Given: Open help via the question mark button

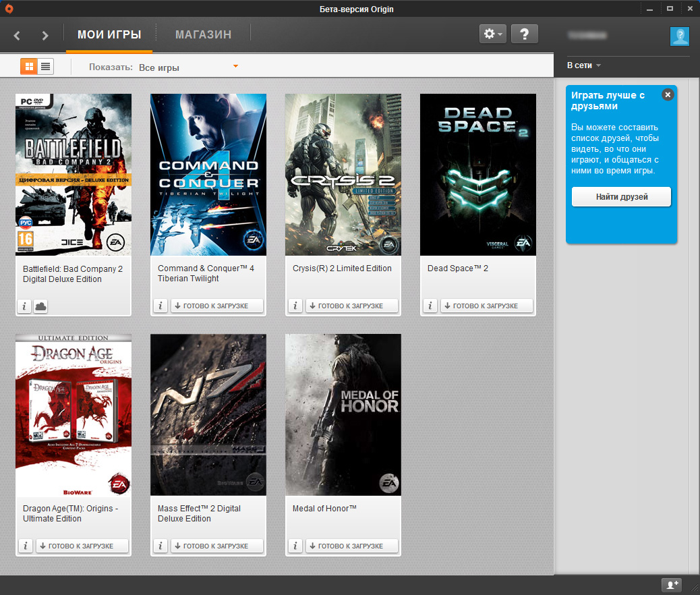Looking at the screenshot, I should (x=524, y=34).
